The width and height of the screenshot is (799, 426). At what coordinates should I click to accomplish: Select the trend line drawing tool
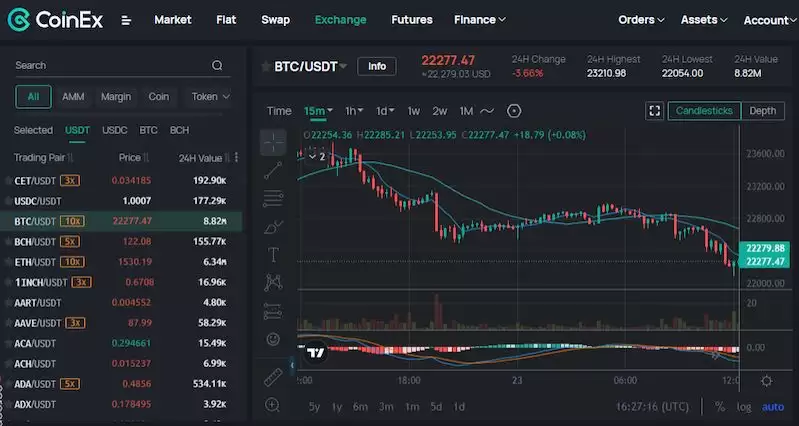pos(273,171)
